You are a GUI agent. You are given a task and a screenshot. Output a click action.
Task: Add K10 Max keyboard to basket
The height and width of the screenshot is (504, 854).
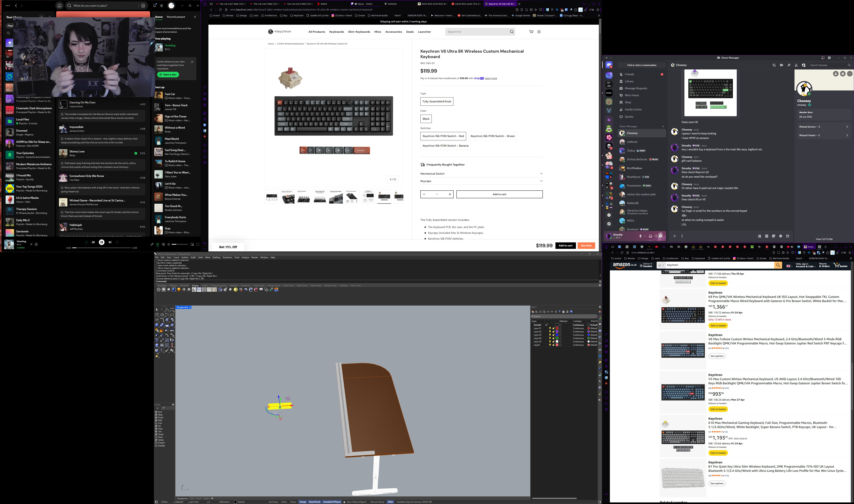(x=718, y=453)
